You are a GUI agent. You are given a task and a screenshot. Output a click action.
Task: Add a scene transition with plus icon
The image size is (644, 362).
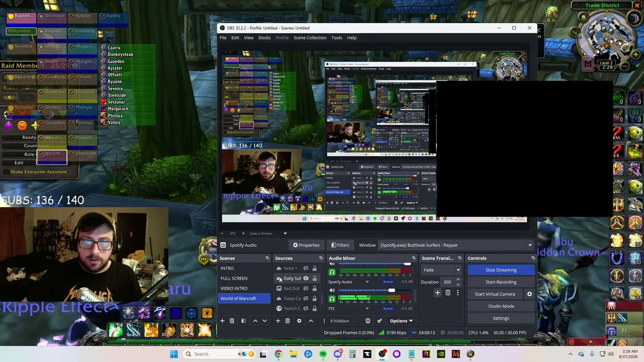pyautogui.click(x=438, y=293)
